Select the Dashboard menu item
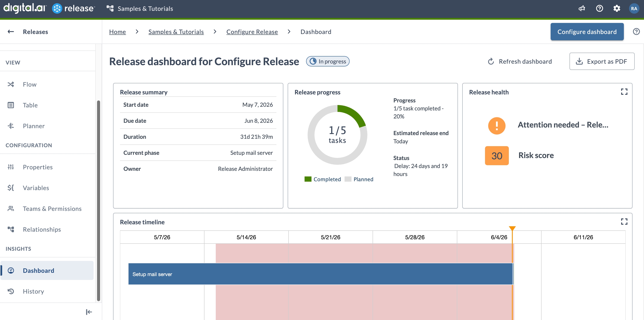The width and height of the screenshot is (644, 320). [x=47, y=271]
